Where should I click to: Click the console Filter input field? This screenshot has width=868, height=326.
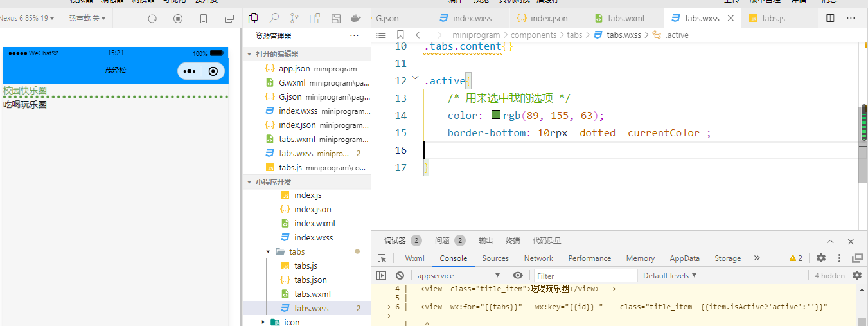pos(585,275)
